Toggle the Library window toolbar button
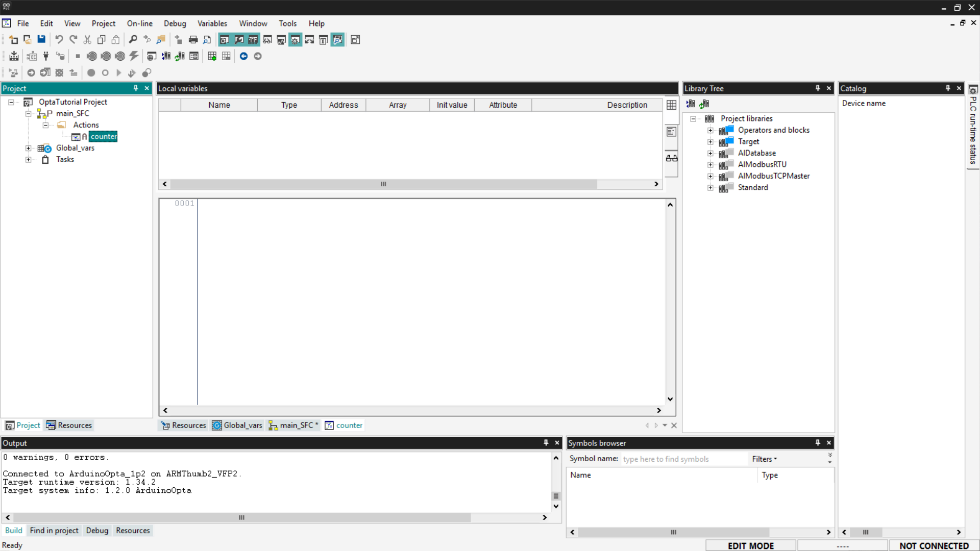This screenshot has height=551, width=980. tap(253, 39)
